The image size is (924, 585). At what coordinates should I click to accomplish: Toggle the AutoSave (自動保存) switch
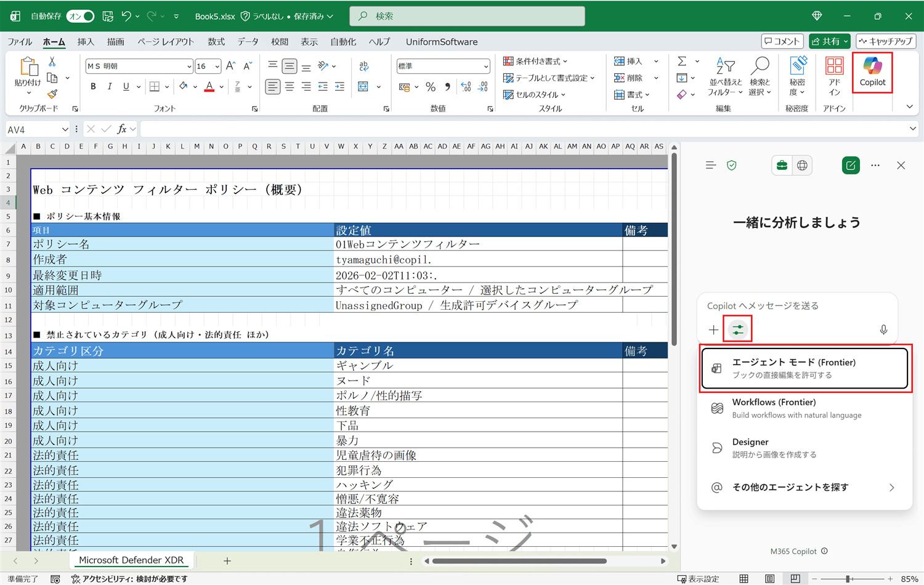pos(81,16)
